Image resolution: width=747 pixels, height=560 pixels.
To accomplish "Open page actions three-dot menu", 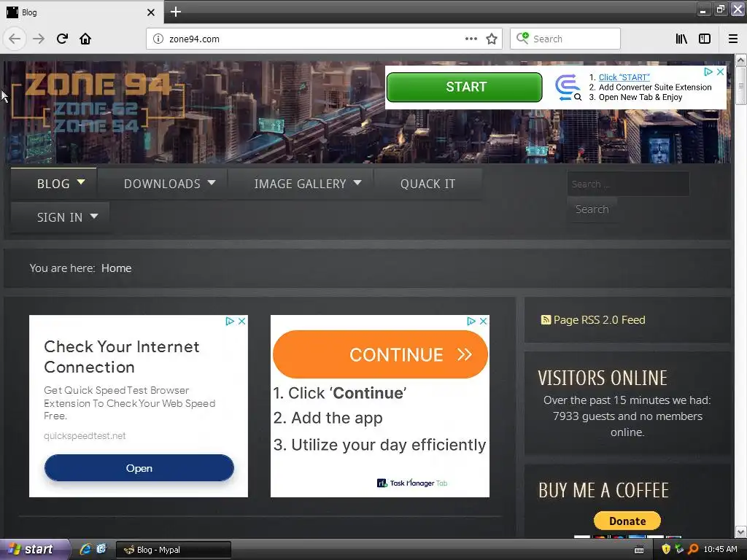I will 471,39.
